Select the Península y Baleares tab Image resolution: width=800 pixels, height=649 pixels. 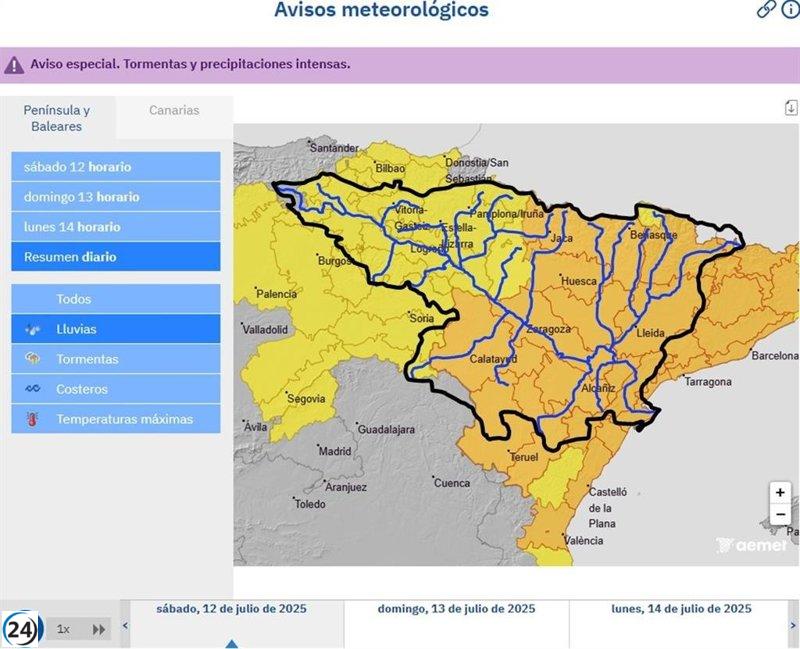point(57,118)
